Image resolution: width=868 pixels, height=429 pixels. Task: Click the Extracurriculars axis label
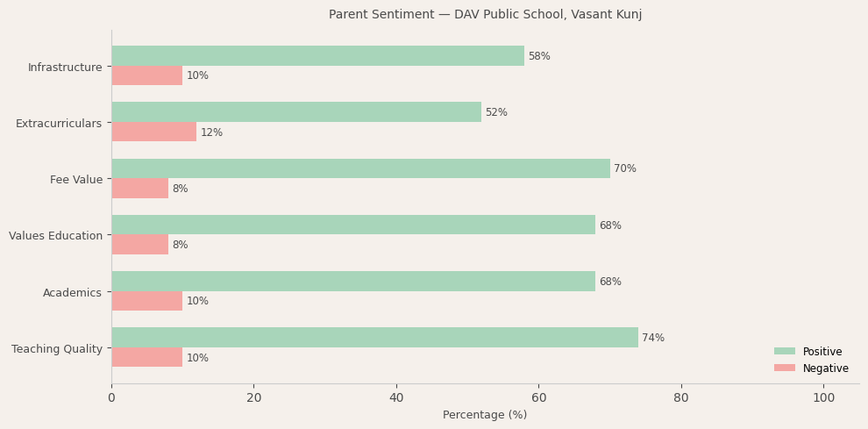pyautogui.click(x=59, y=124)
